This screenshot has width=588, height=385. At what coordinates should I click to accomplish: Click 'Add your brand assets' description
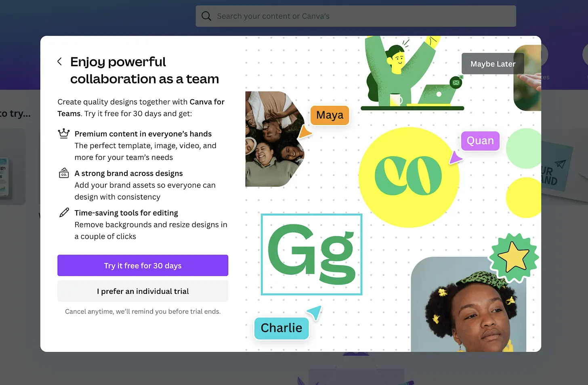point(145,191)
